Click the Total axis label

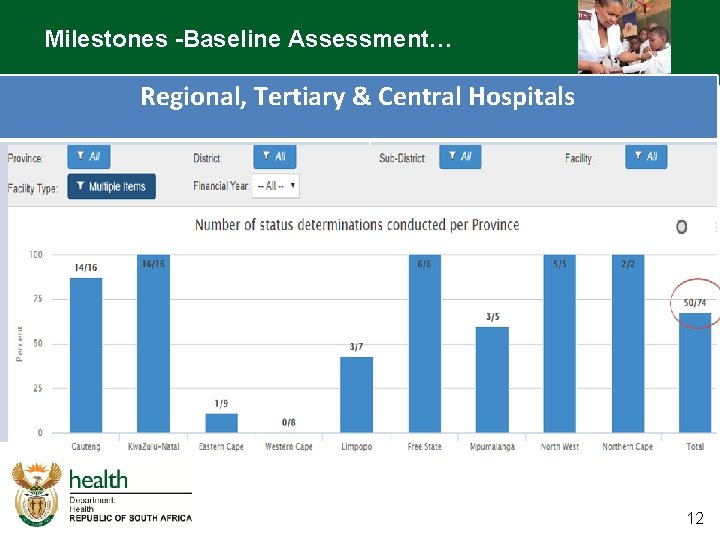coord(695,446)
